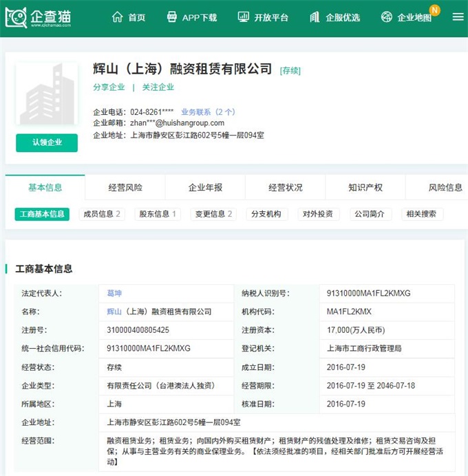Viewport: 468px width, 476px height.
Task: Switch to the 知识产权 tab
Action: (x=365, y=187)
